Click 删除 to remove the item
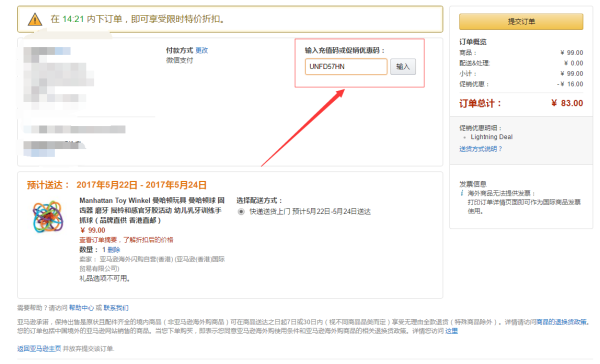 pos(114,250)
